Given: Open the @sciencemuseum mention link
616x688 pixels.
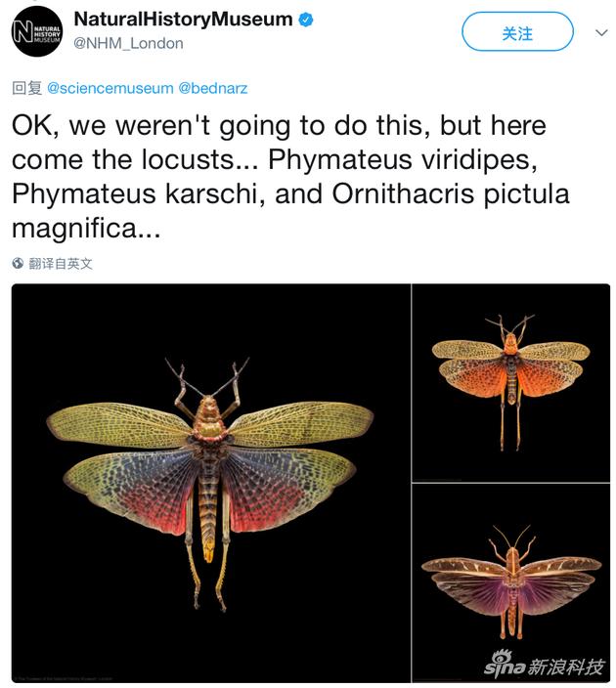Looking at the screenshot, I should (110, 88).
